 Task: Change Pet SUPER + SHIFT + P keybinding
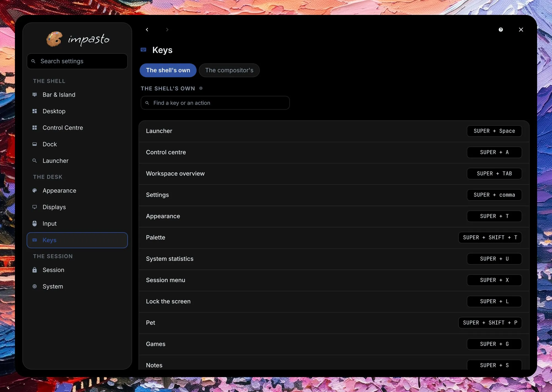click(490, 323)
